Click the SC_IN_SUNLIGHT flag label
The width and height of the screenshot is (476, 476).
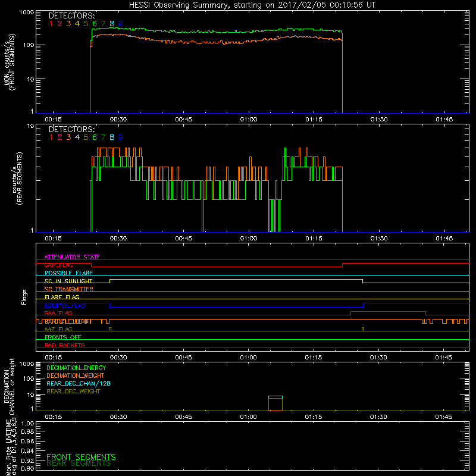click(68, 281)
